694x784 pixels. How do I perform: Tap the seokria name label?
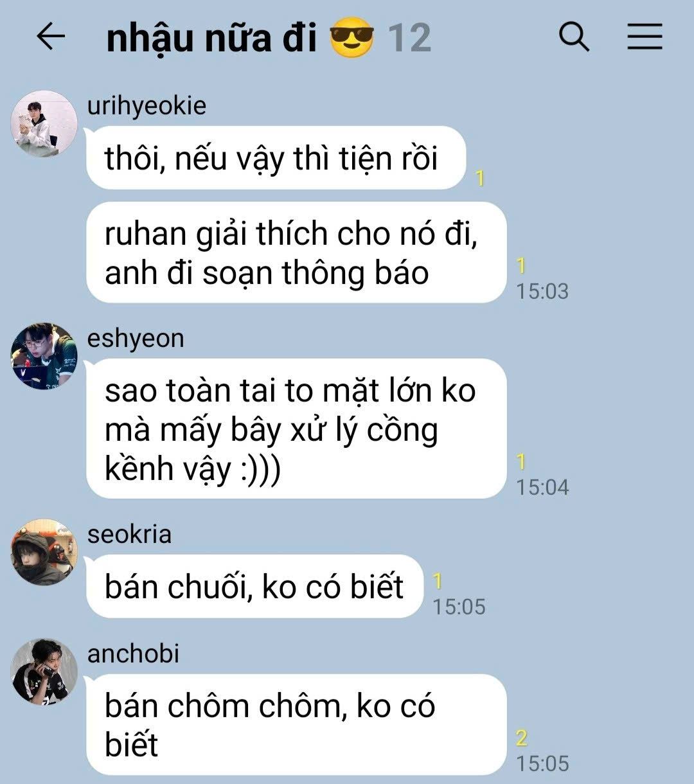(129, 535)
